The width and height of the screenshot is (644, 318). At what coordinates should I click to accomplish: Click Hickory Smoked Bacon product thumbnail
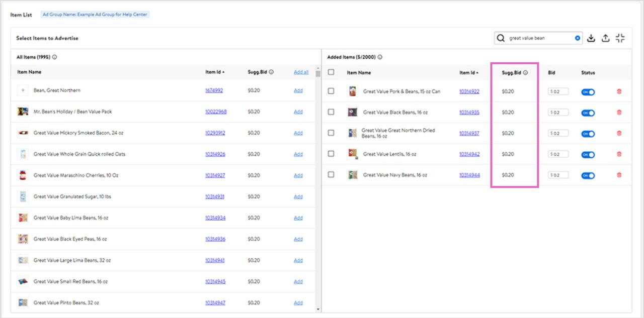[x=23, y=133]
